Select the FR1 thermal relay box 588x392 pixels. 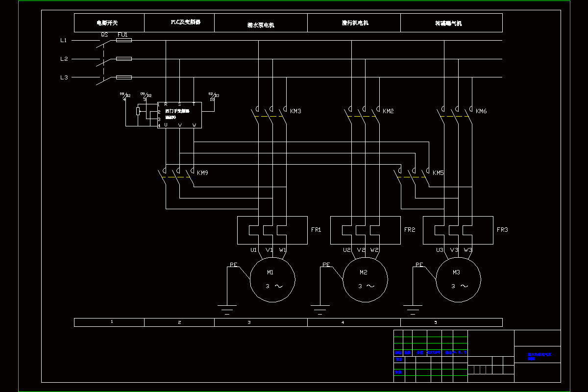pyautogui.click(x=272, y=230)
